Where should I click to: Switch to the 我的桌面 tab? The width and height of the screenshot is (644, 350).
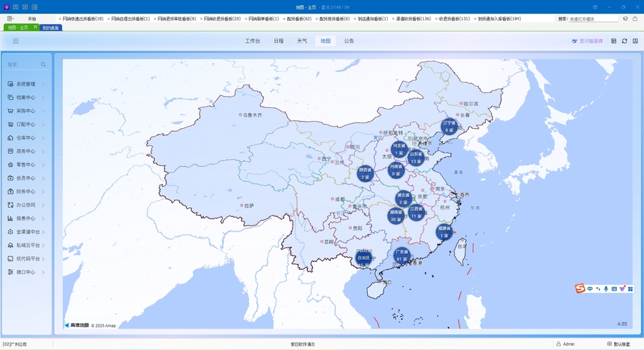coord(51,27)
